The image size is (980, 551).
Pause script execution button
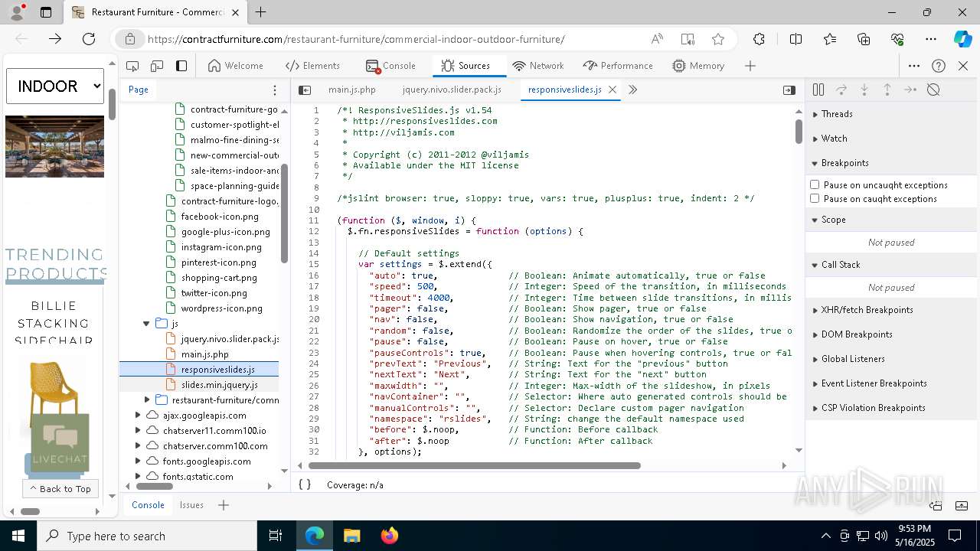coord(818,90)
